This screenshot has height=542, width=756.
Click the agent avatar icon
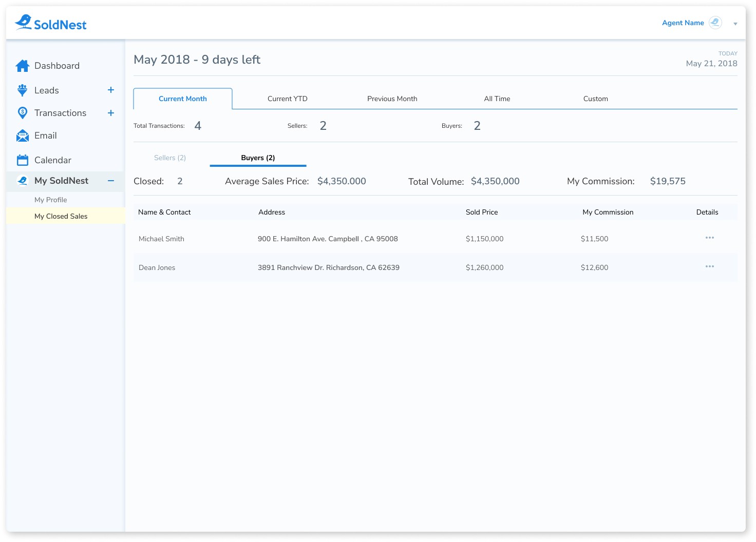coord(715,23)
